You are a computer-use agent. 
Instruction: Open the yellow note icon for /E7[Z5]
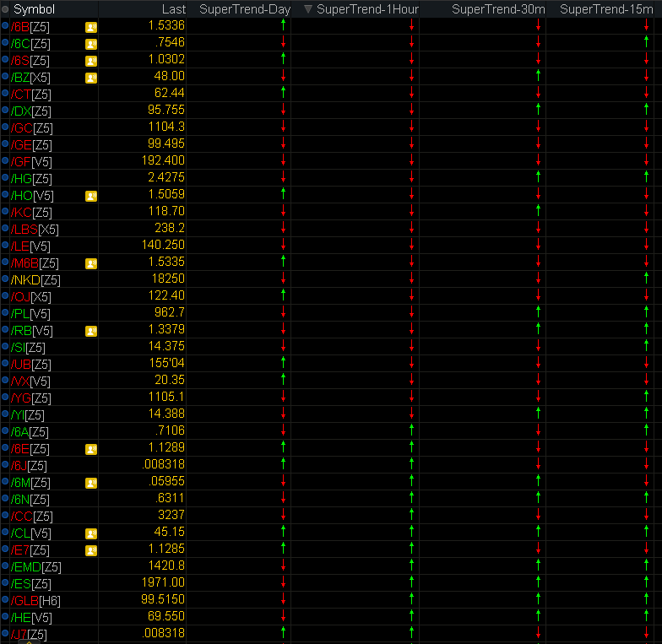[x=91, y=550]
